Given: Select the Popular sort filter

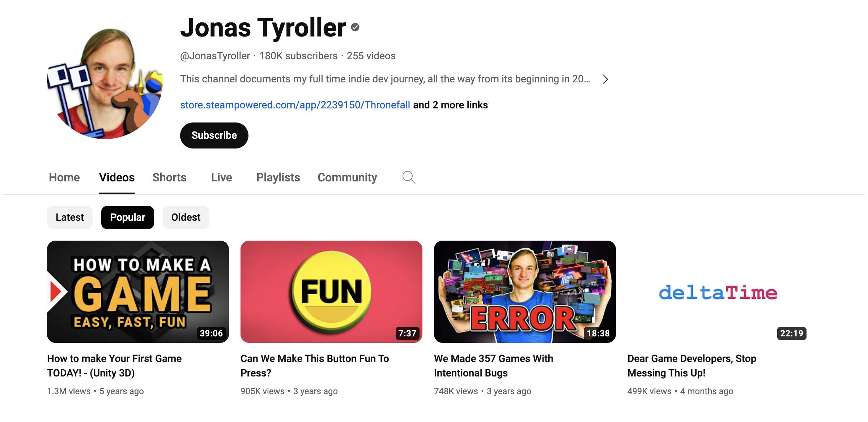Looking at the screenshot, I should coord(127,218).
